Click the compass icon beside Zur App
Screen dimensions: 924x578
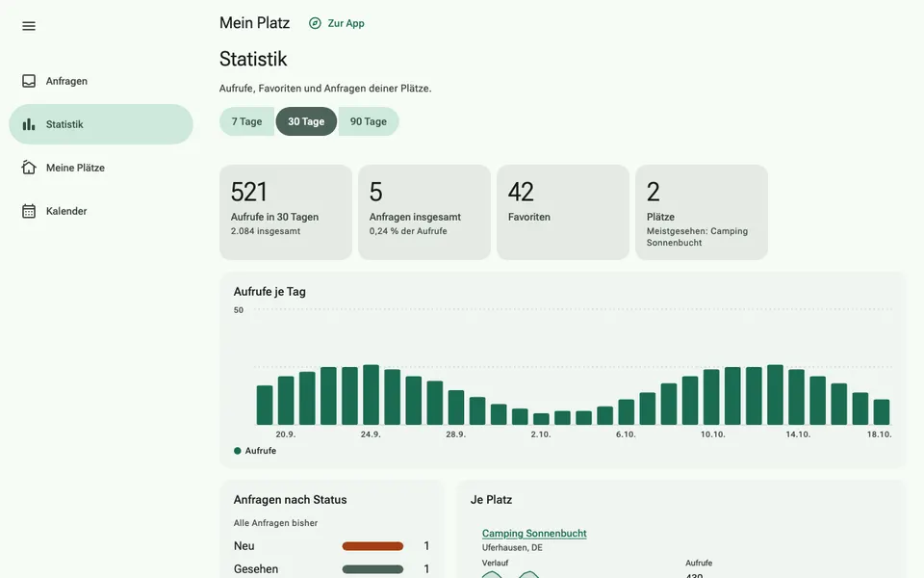(316, 23)
